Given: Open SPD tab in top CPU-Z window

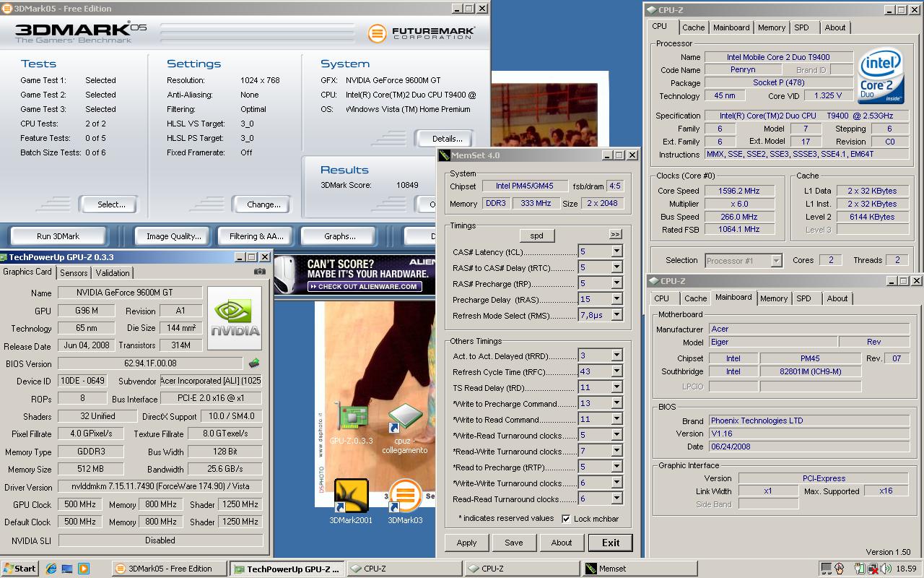Looking at the screenshot, I should point(801,27).
